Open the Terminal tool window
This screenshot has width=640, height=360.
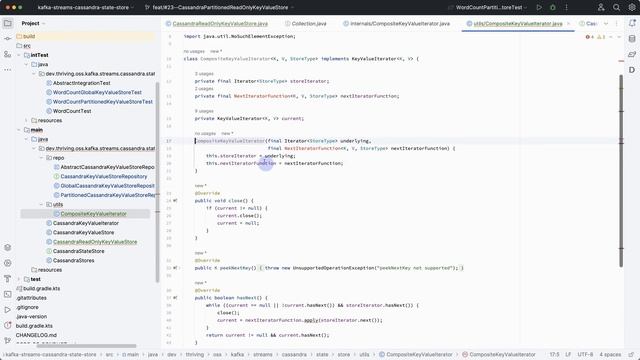tap(7, 294)
